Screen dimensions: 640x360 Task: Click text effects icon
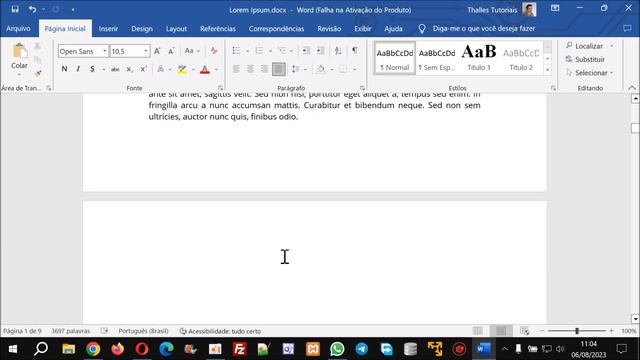pyautogui.click(x=160, y=69)
